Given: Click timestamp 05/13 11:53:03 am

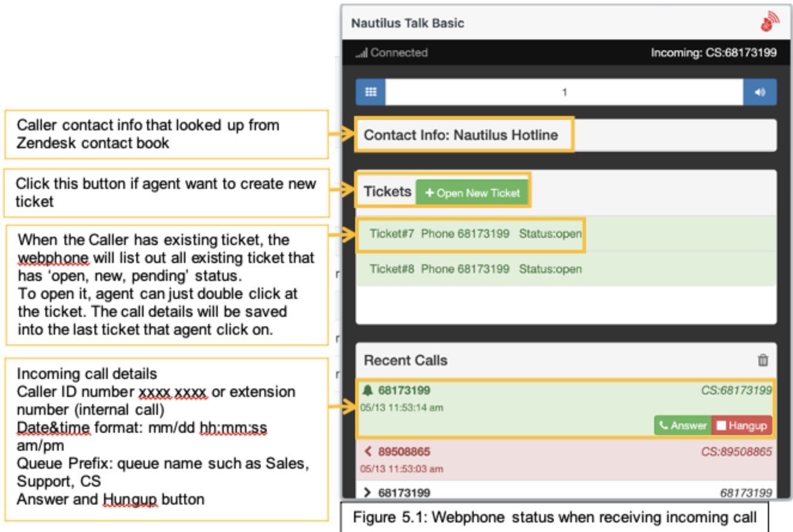Looking at the screenshot, I should click(x=401, y=469).
